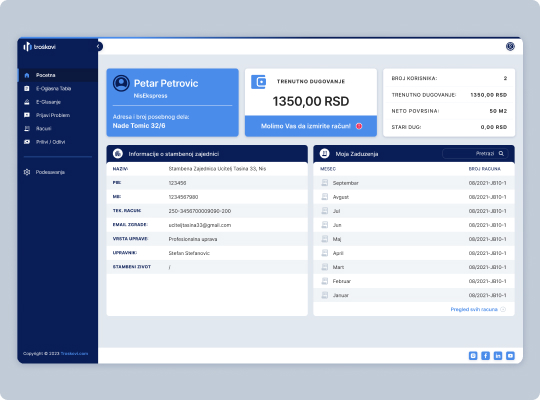Open Prilivi / Odlivi sidebar item

pyautogui.click(x=58, y=142)
